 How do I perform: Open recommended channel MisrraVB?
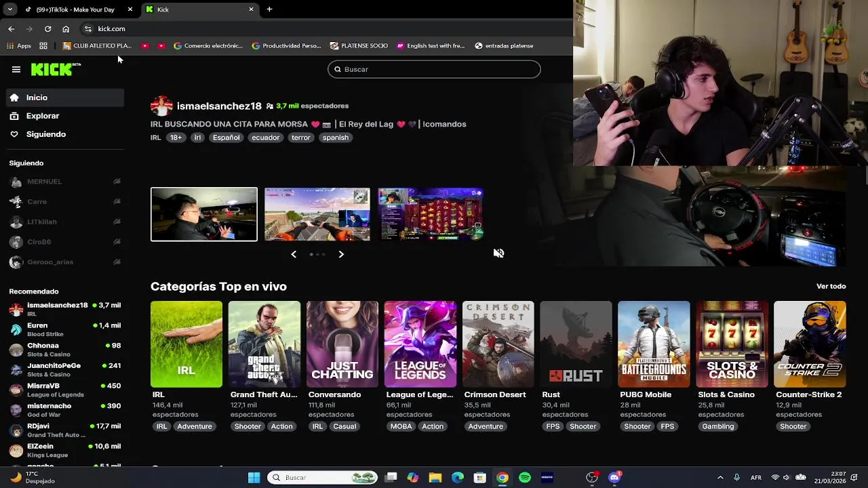click(x=66, y=390)
